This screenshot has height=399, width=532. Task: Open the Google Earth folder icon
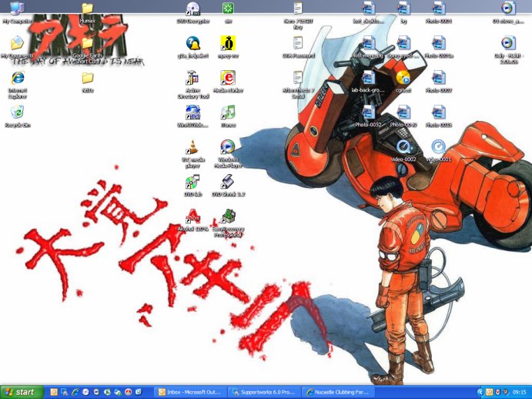click(87, 43)
